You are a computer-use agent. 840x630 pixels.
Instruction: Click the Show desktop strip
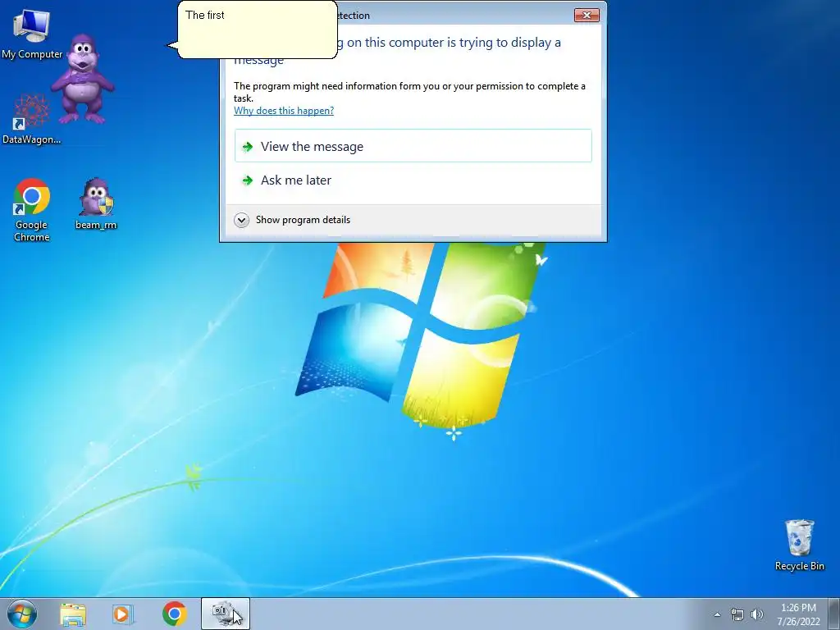click(x=834, y=614)
